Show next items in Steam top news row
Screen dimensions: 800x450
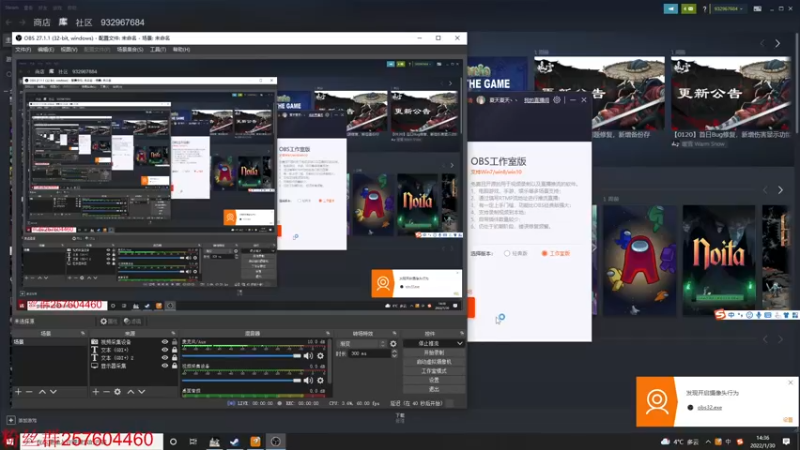[778, 44]
